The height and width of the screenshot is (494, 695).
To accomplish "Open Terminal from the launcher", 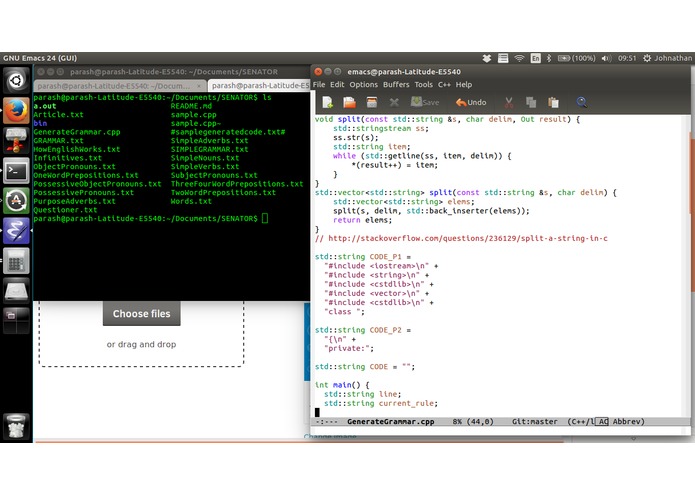I will (x=16, y=171).
